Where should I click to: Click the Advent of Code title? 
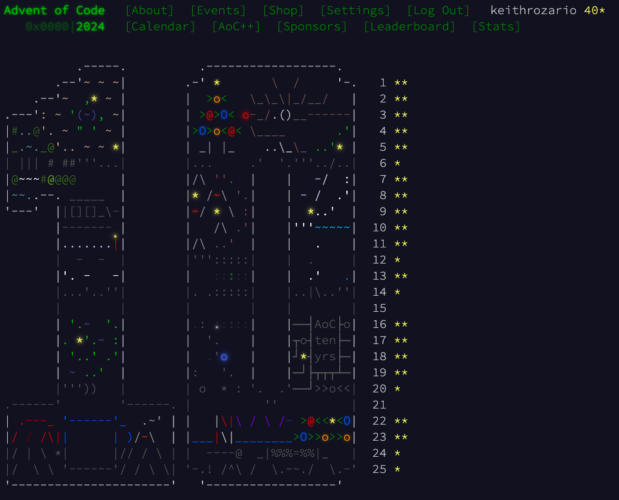[52, 10]
